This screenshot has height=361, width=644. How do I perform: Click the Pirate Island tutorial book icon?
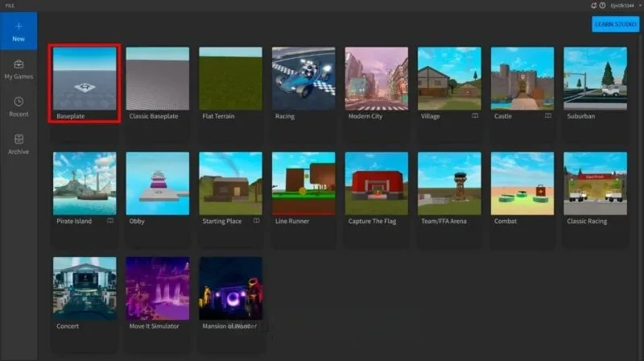(110, 221)
